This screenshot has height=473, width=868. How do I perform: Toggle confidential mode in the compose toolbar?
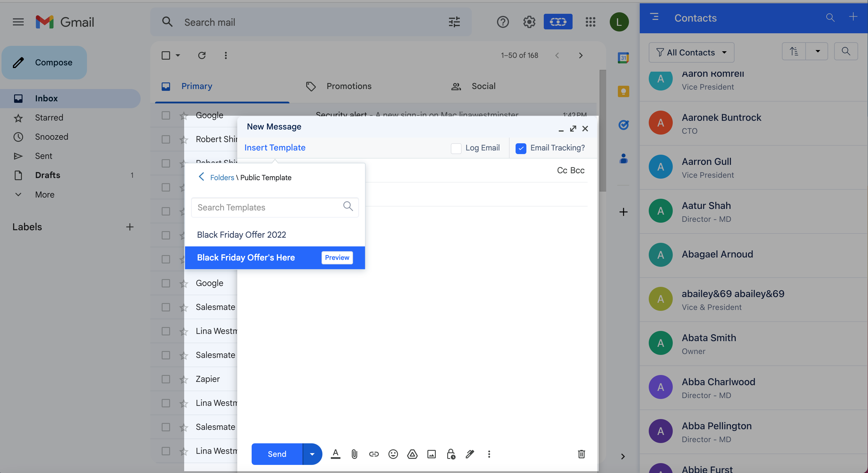click(x=451, y=454)
